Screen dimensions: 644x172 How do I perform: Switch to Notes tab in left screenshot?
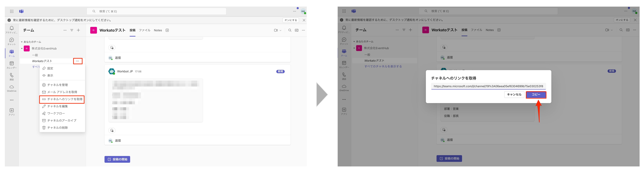(x=158, y=30)
